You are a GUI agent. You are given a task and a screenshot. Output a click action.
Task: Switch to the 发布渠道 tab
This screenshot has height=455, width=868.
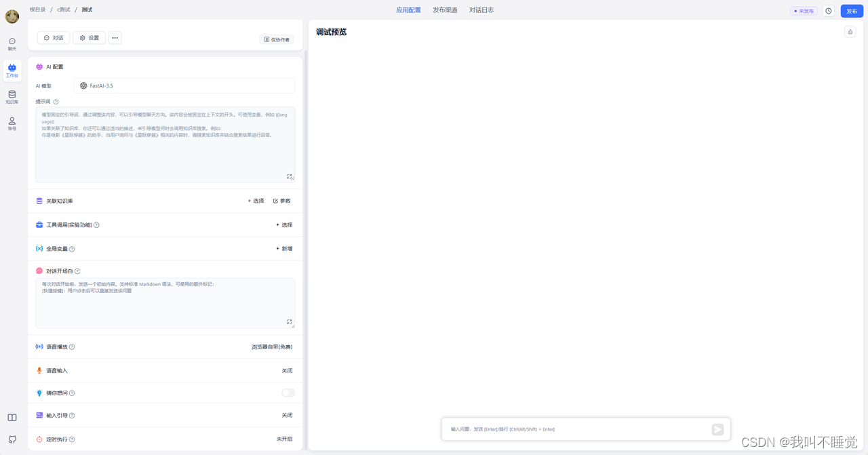[x=445, y=10]
